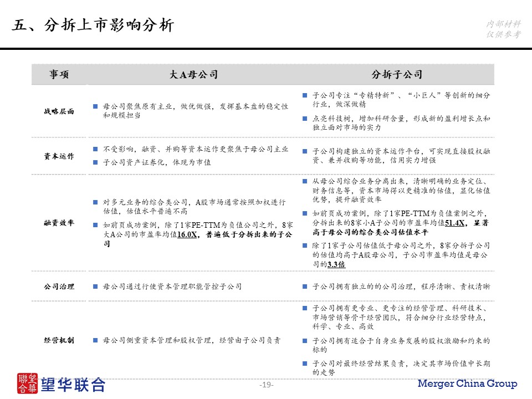Click the bullet square before 母公司聚焦原有主业
532x399 pixels.
95,105
